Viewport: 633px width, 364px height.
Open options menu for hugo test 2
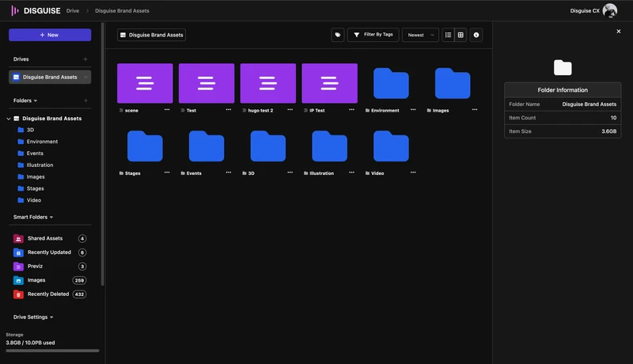[290, 110]
